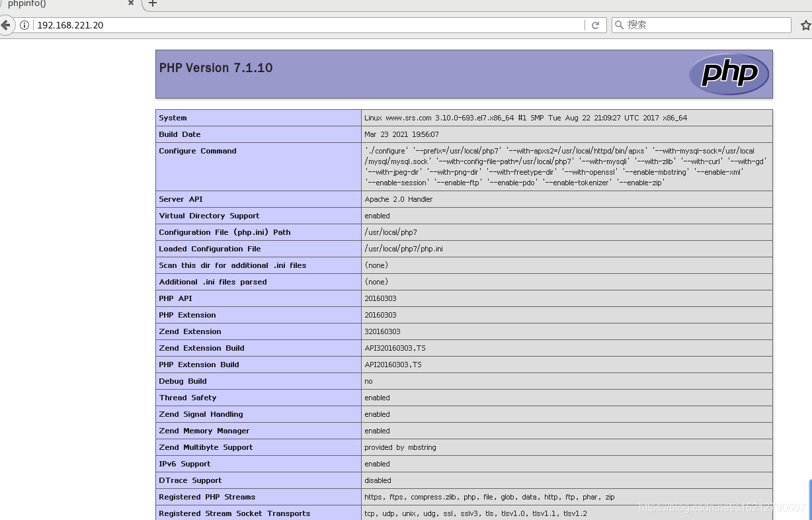Select the DTrace Support label
The height and width of the screenshot is (520, 812).
click(190, 480)
